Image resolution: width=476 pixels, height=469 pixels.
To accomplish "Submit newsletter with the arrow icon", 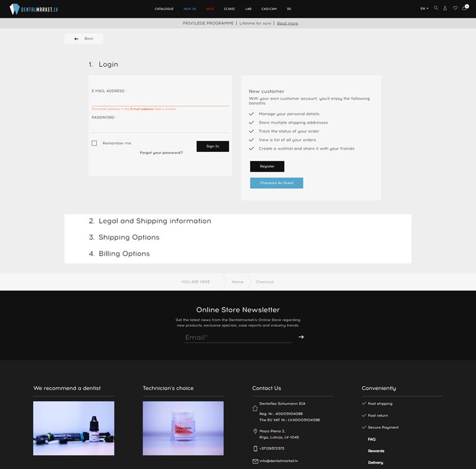I will click(301, 337).
